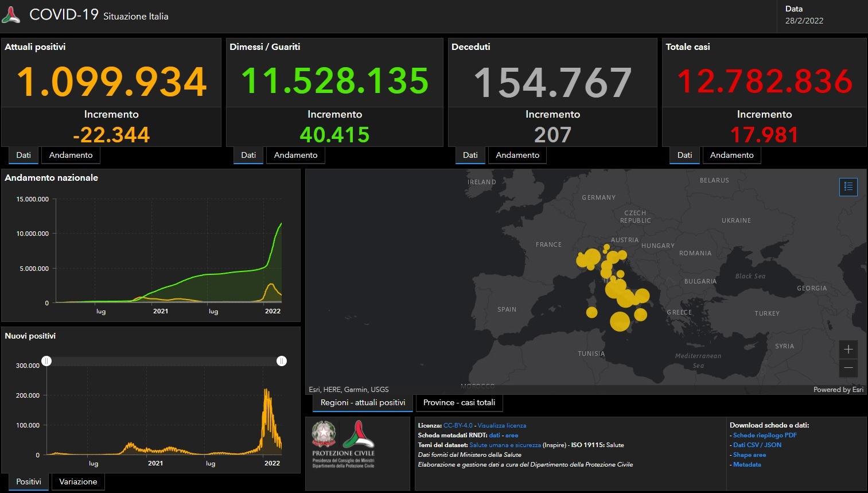Open Andamento tab under Dimessi / Guariti
Image resolution: width=868 pixels, height=493 pixels.
[295, 156]
